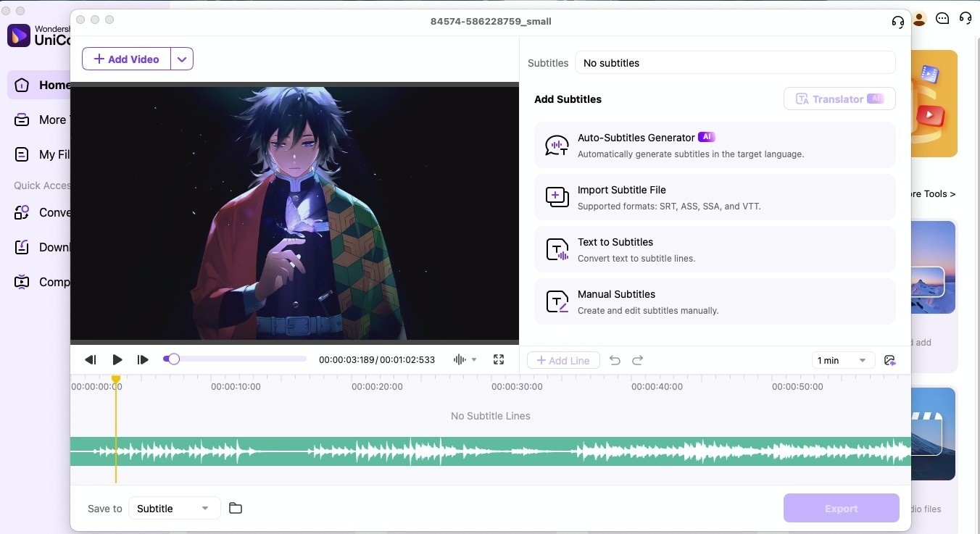Open the Subtitles selector showing No subtitles
Screen dimensions: 980x534
(x=735, y=63)
